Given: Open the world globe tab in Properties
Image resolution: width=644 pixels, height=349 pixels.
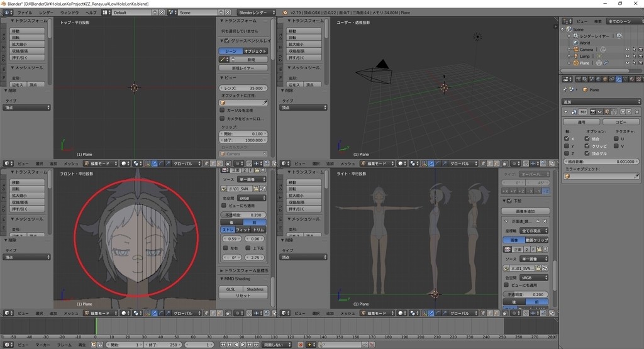Looking at the screenshot, I should pyautogui.click(x=599, y=79).
